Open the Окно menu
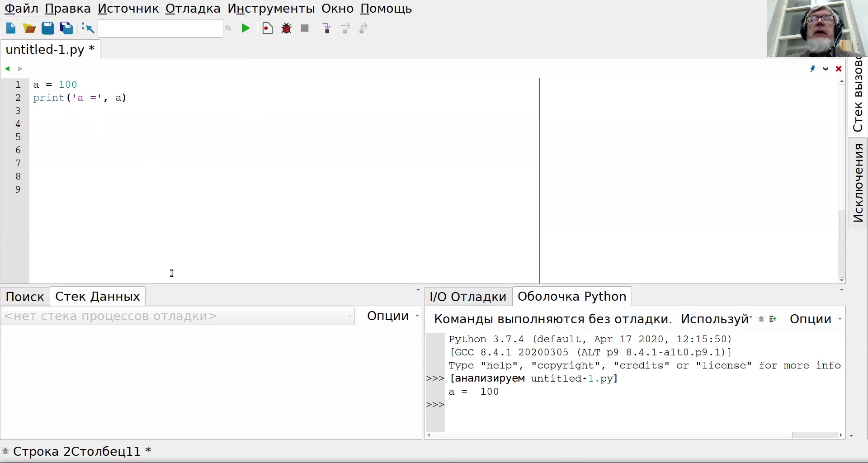Image resolution: width=868 pixels, height=463 pixels. [338, 9]
